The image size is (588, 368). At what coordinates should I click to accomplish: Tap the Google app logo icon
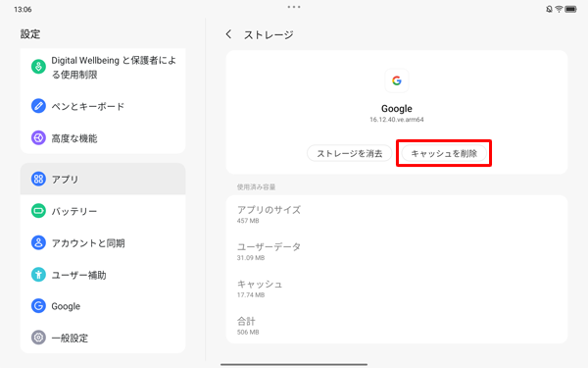(x=397, y=80)
